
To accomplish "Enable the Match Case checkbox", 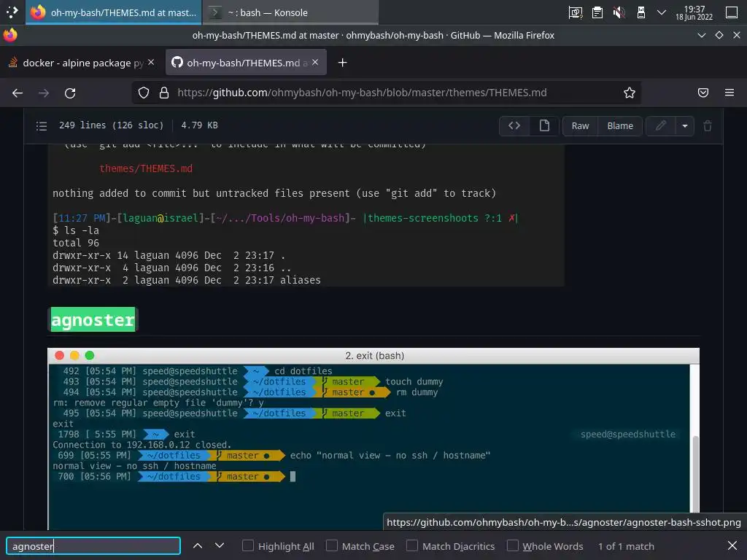I will coord(332,545).
